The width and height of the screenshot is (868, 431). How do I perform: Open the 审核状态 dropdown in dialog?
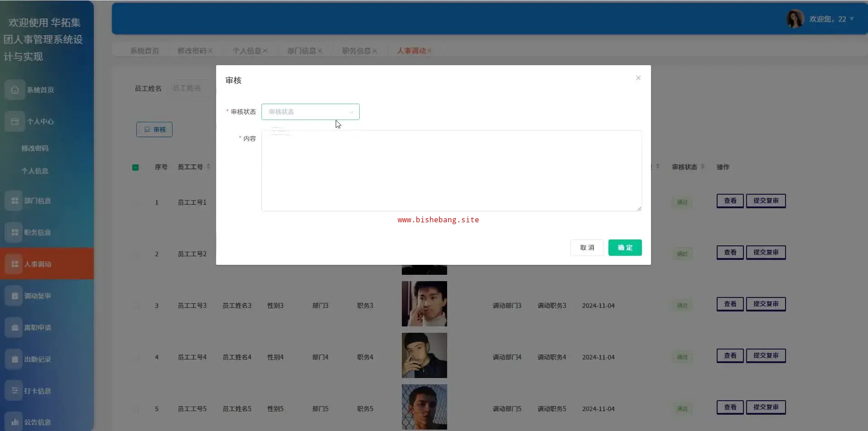coord(310,112)
